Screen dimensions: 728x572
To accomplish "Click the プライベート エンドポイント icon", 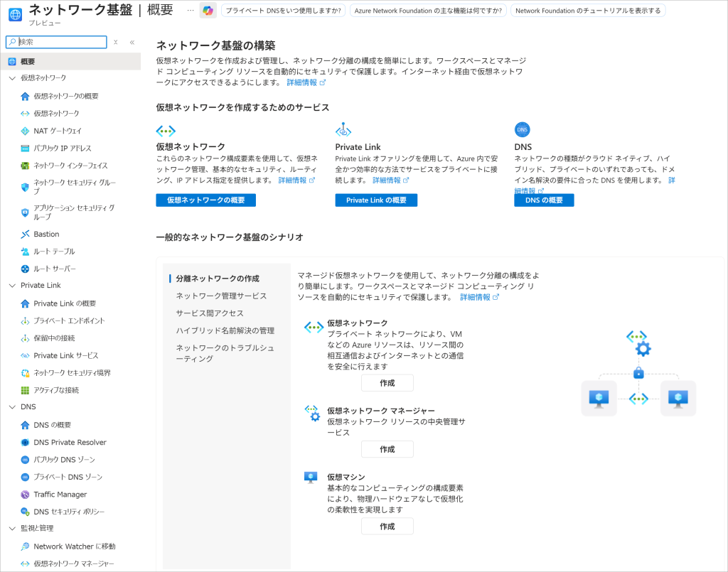I will point(25,320).
